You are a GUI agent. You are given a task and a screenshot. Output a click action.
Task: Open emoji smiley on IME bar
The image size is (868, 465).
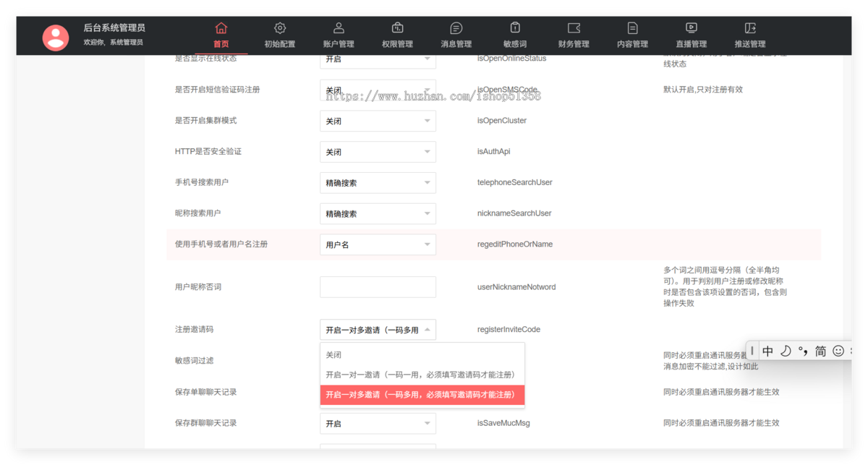838,351
